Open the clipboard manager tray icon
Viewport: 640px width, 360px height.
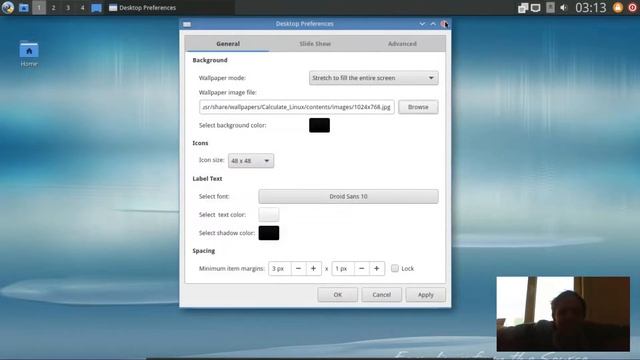[x=522, y=8]
